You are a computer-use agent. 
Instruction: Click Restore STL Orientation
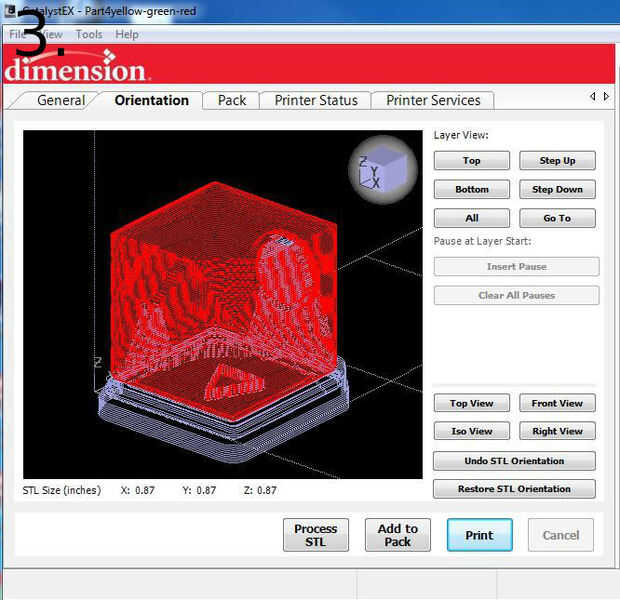pos(514,489)
